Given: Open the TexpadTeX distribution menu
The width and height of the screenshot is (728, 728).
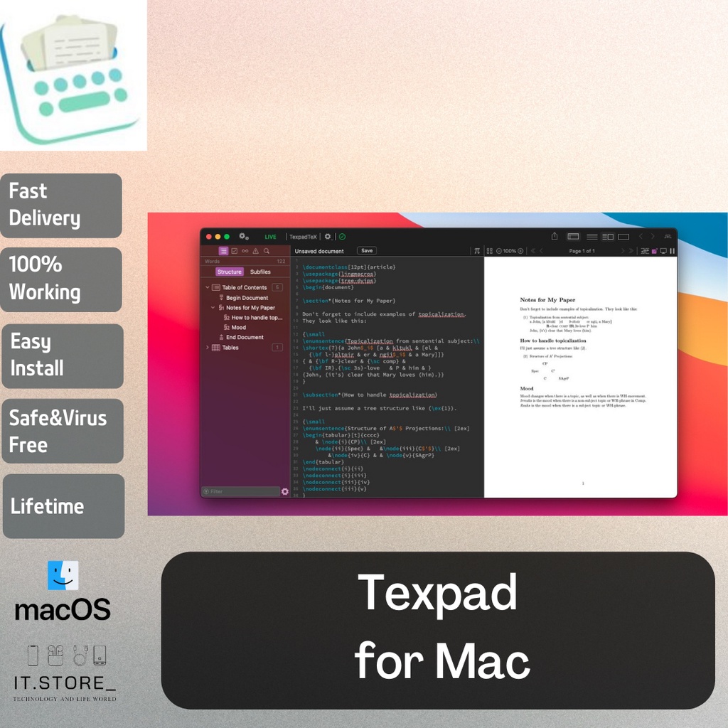Looking at the screenshot, I should pyautogui.click(x=303, y=237).
